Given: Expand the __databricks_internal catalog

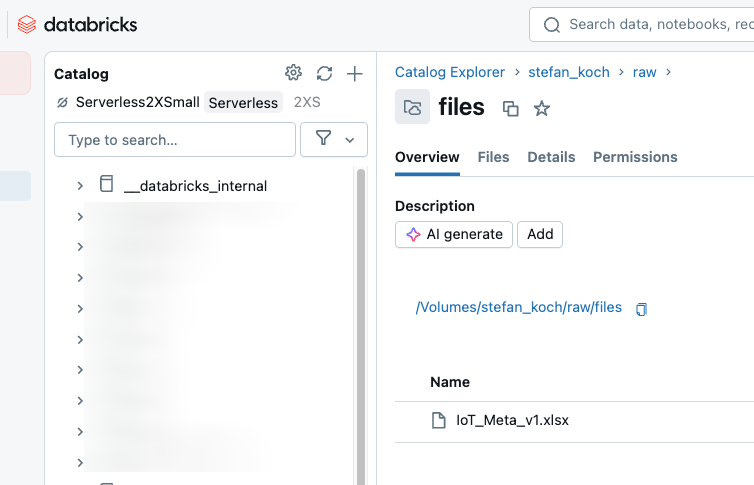Looking at the screenshot, I should click(x=80, y=185).
